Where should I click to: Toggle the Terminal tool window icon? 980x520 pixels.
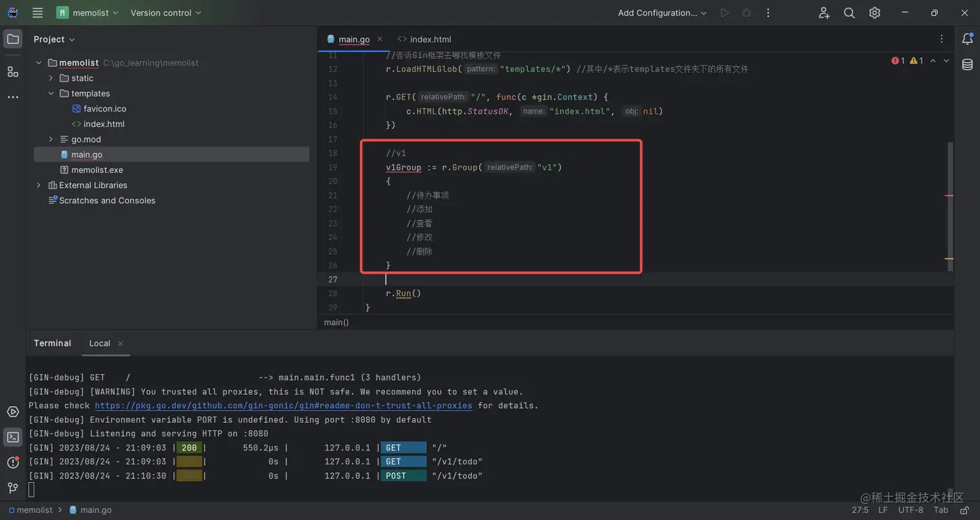tap(12, 437)
